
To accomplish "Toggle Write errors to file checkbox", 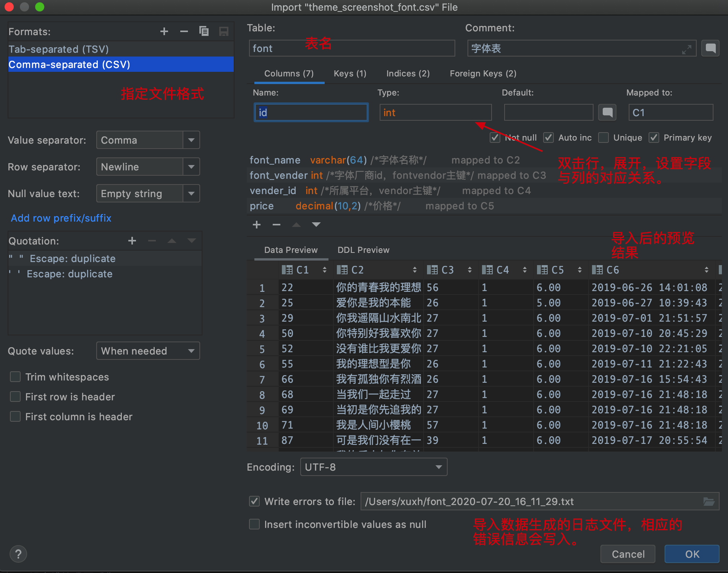I will (254, 501).
